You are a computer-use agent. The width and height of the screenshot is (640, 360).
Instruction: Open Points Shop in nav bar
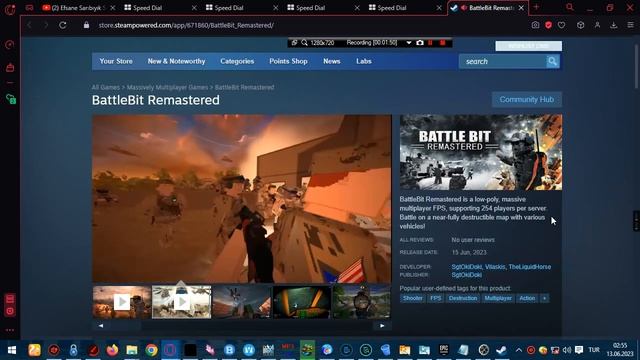[x=288, y=61]
